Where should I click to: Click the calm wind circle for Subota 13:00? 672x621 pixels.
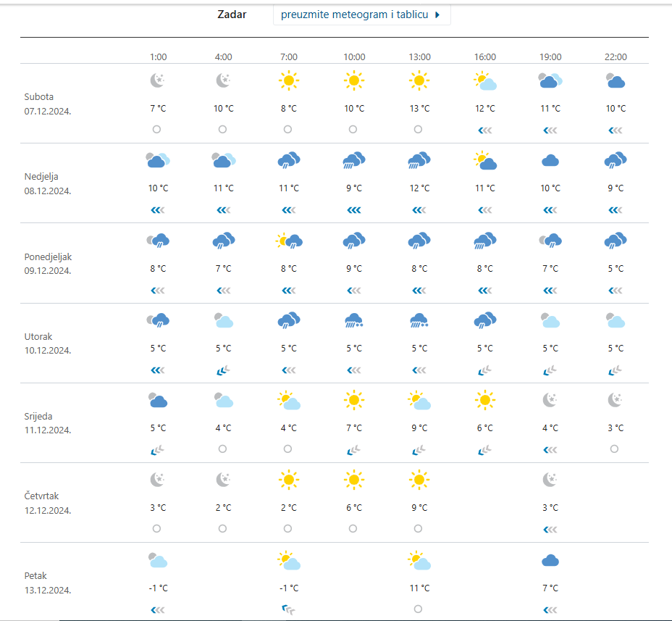click(418, 130)
